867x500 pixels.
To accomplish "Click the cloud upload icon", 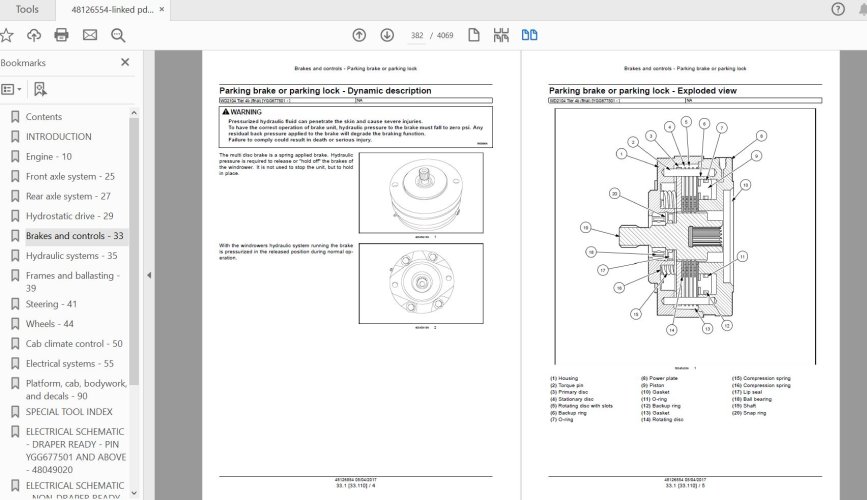I will (x=34, y=35).
